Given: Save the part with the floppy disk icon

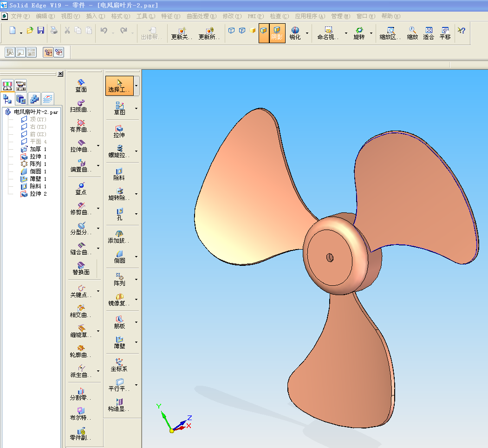Looking at the screenshot, I should click(x=41, y=30).
